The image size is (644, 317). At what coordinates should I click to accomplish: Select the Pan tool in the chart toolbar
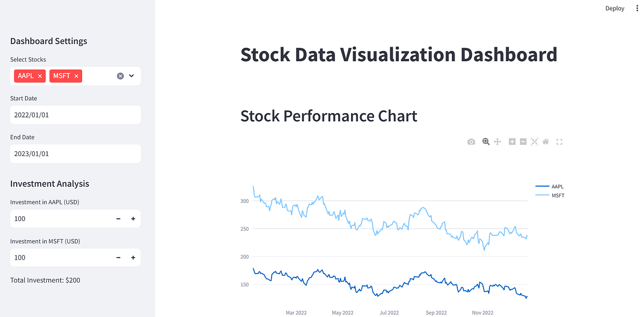pos(497,142)
